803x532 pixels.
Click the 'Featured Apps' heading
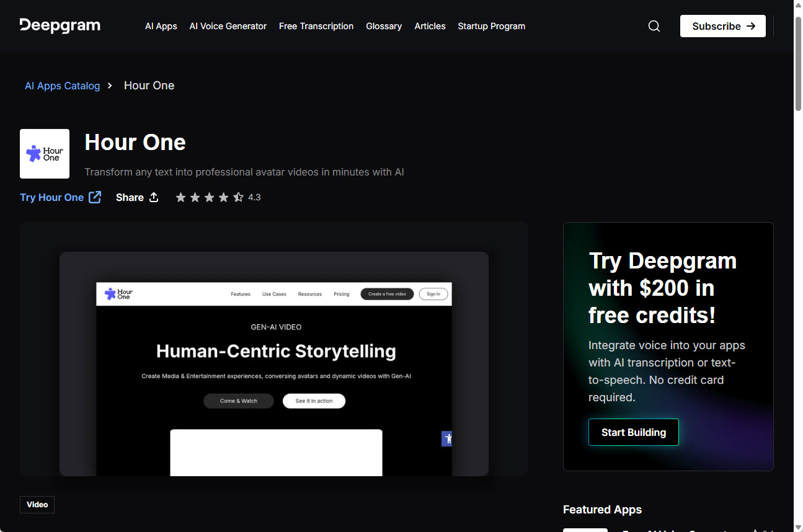point(602,510)
